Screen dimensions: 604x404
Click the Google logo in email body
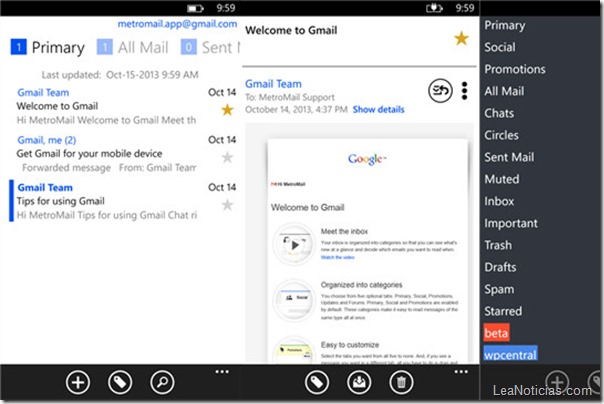367,159
